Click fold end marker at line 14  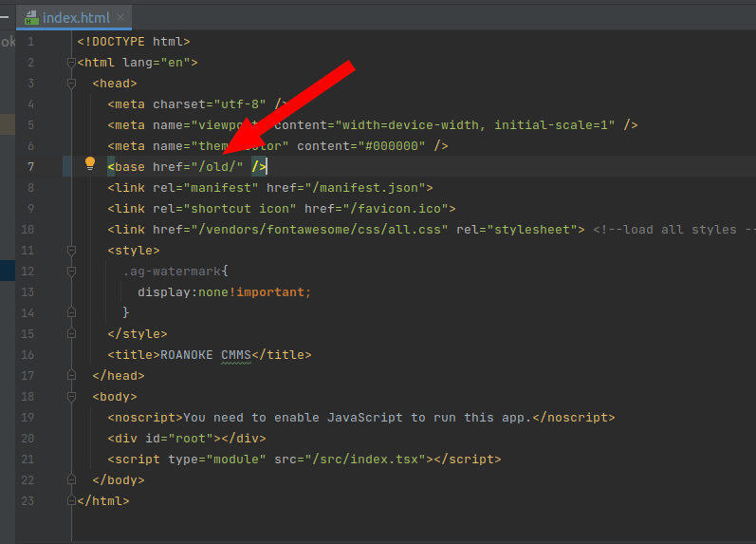pyautogui.click(x=71, y=312)
